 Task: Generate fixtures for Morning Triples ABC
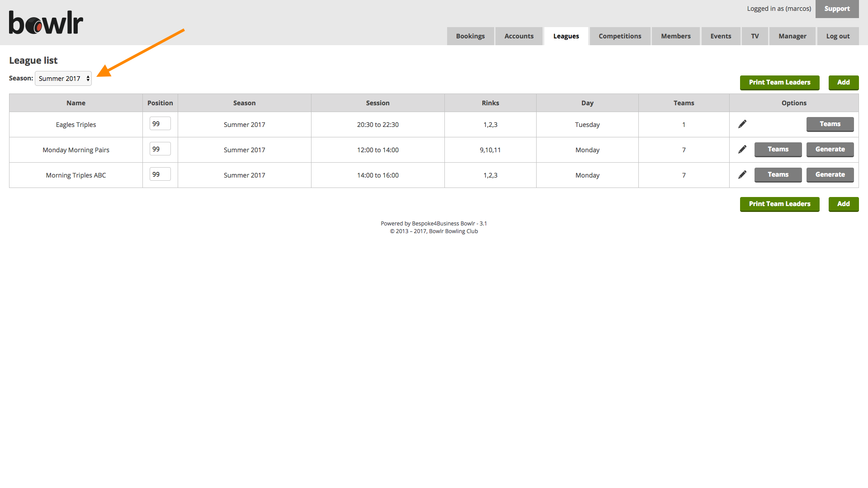(830, 175)
